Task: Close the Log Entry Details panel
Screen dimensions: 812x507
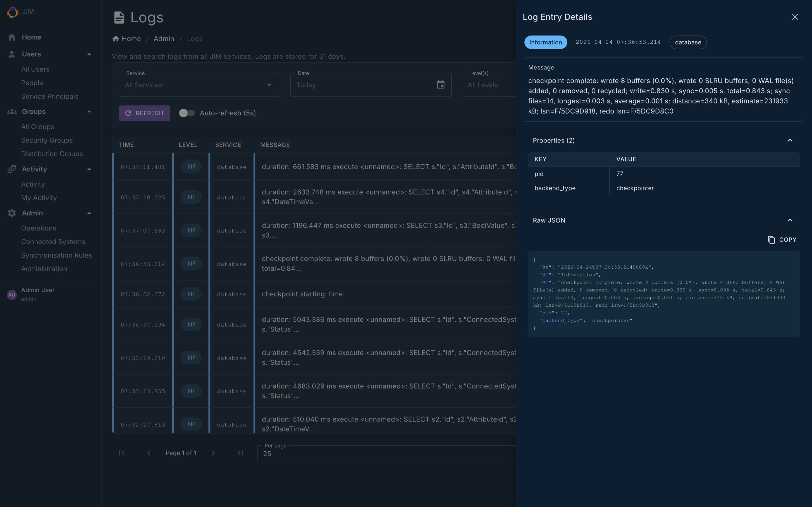Action: click(795, 17)
